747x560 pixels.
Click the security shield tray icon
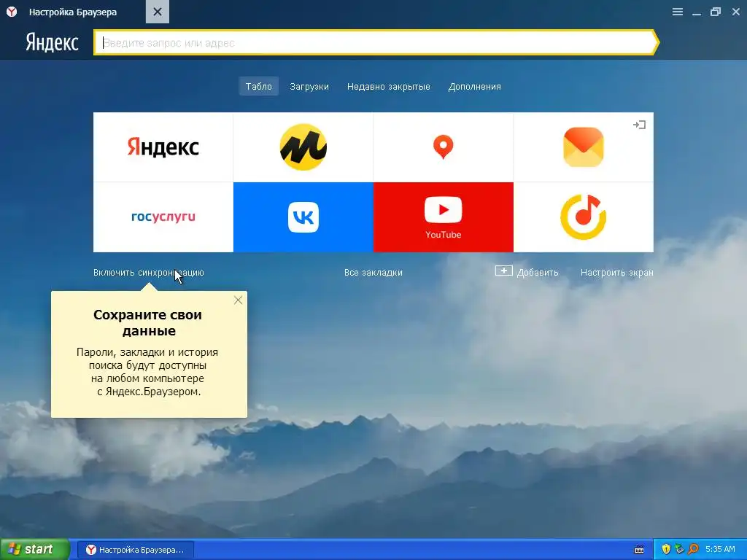pos(666,549)
